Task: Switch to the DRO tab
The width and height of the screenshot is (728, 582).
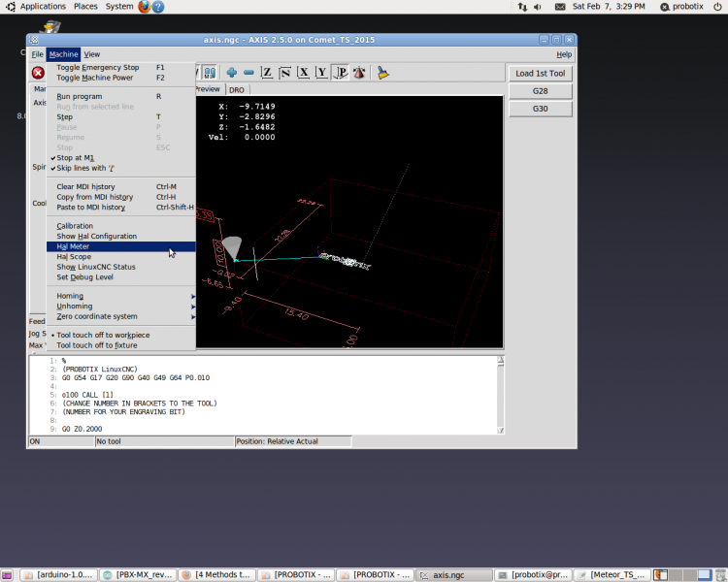Action: pos(237,89)
